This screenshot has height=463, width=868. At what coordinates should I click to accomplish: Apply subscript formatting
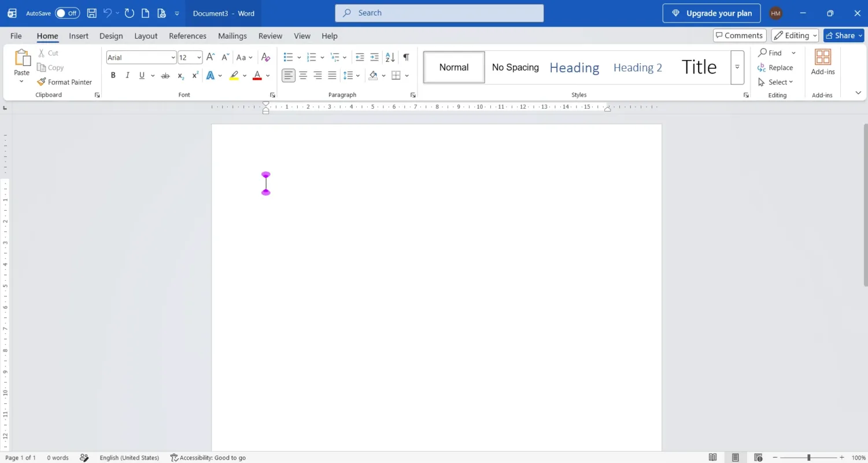pos(180,75)
